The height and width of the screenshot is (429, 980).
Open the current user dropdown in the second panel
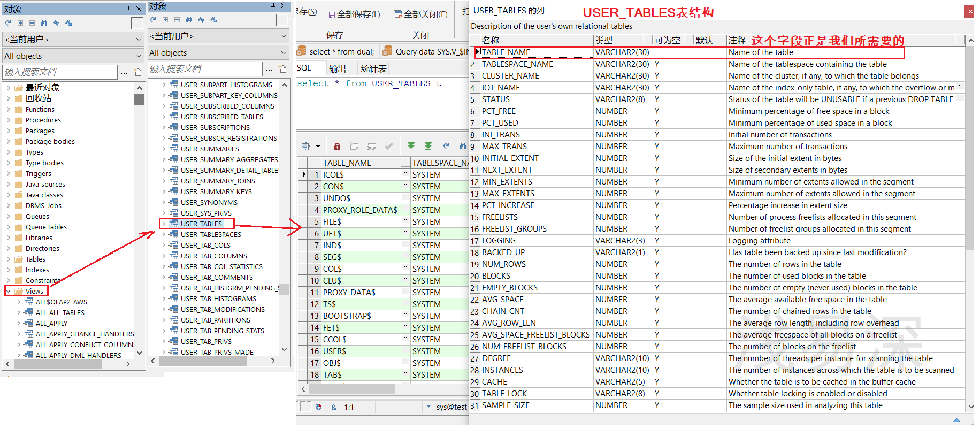pos(284,36)
